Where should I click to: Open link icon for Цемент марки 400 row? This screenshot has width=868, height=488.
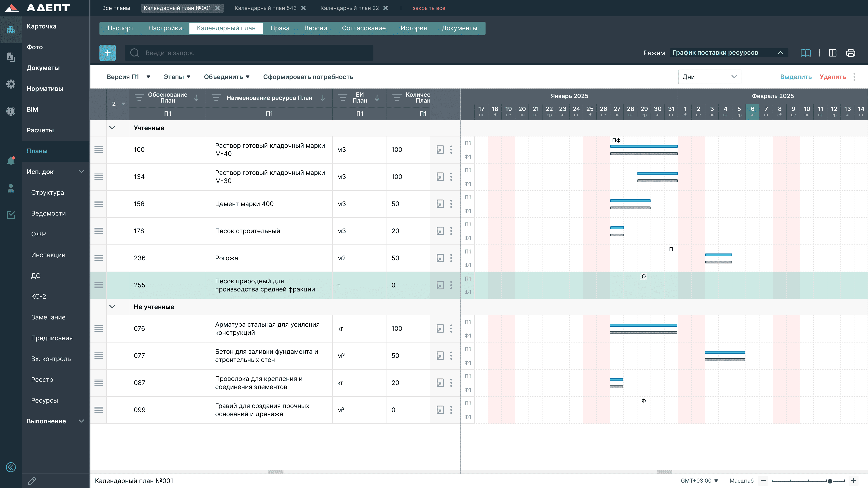[x=440, y=204]
